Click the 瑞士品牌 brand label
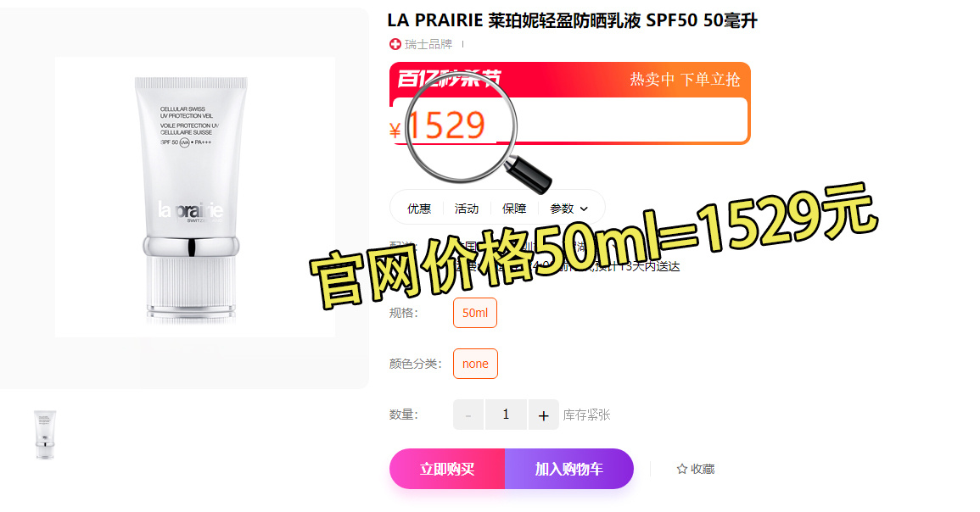Viewport: 980px width, 512px height. [428, 44]
